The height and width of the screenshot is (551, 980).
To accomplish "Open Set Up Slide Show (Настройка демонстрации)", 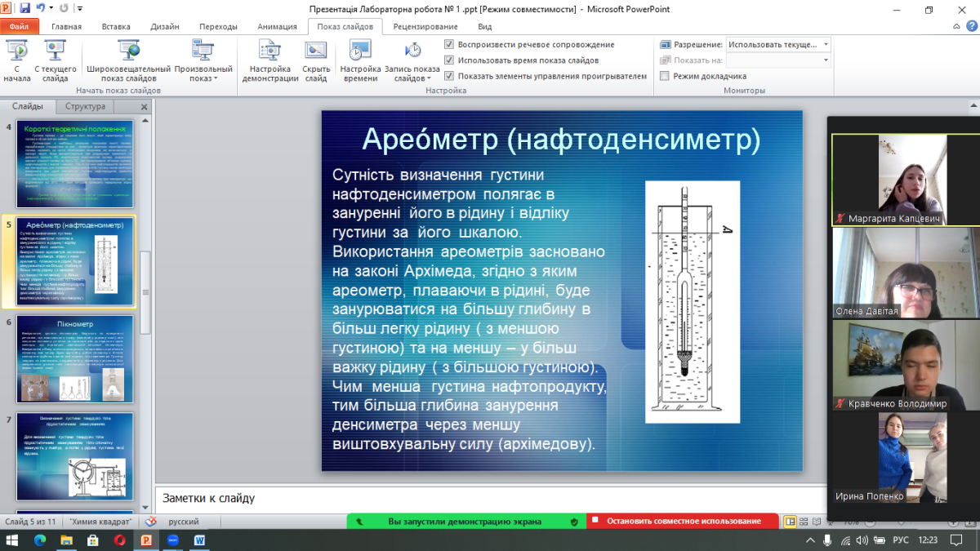I will click(270, 60).
